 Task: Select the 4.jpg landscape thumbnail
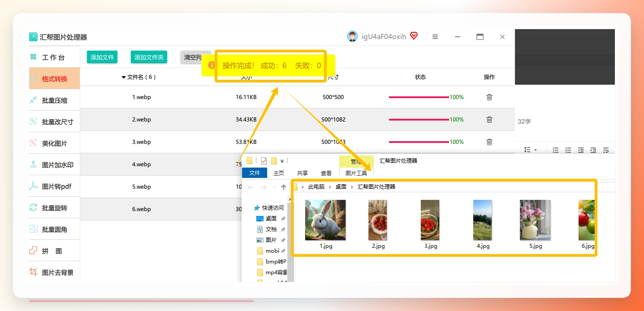tap(483, 220)
